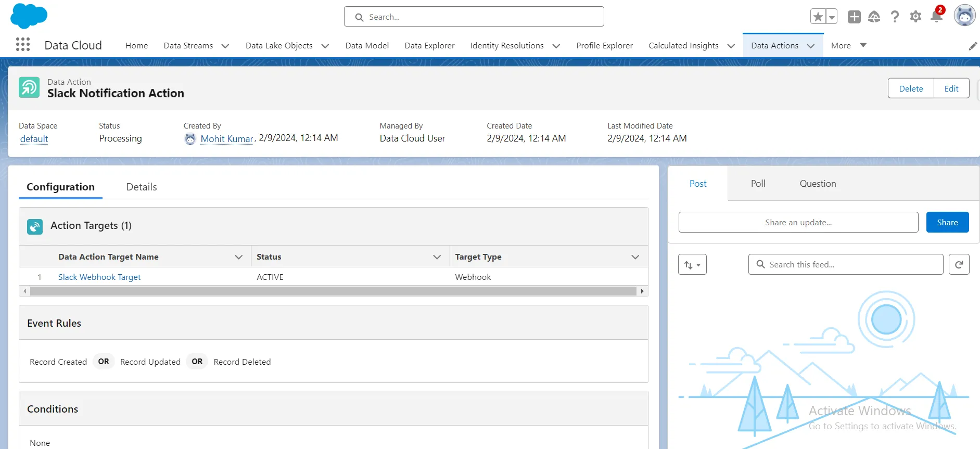This screenshot has height=449, width=980.
Task: Open the feed sort order dropdown
Action: point(692,265)
